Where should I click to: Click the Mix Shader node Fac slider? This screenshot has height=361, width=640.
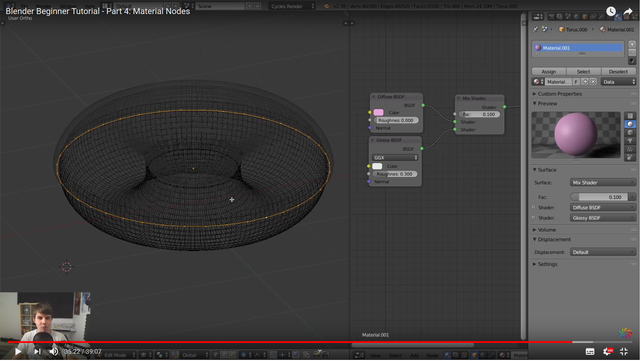pos(479,114)
